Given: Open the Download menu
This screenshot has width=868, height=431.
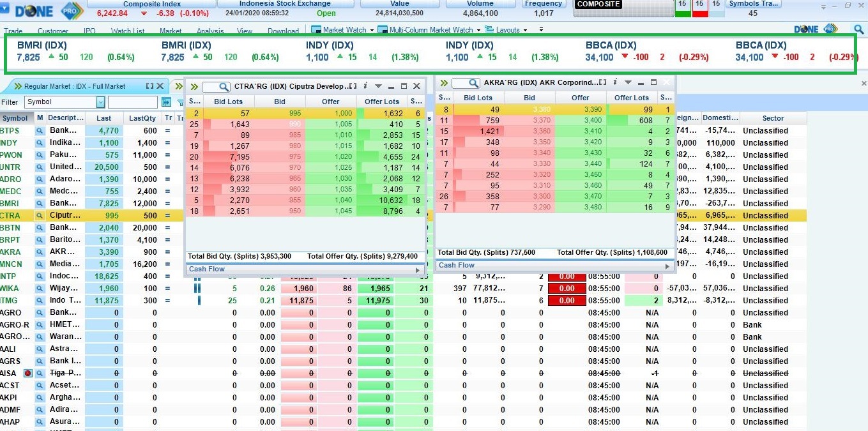Looking at the screenshot, I should coord(283,31).
